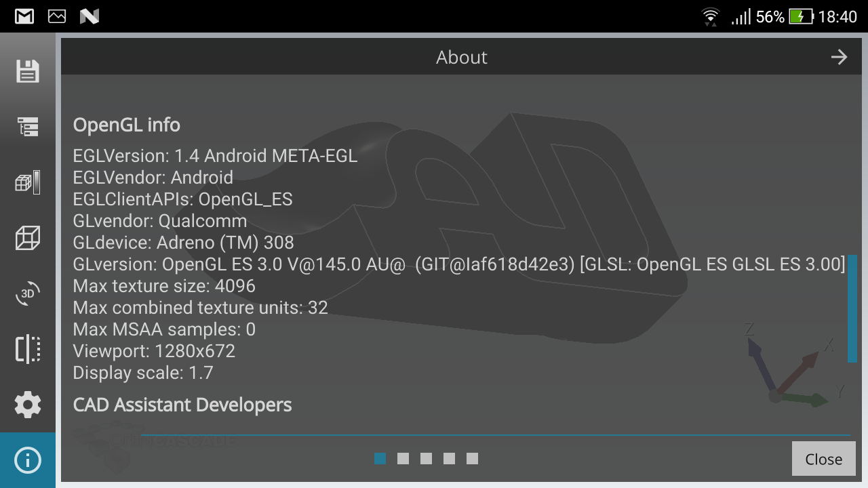Image resolution: width=868 pixels, height=488 pixels.
Task: Switch to the wireframe cube icon
Action: (x=28, y=238)
